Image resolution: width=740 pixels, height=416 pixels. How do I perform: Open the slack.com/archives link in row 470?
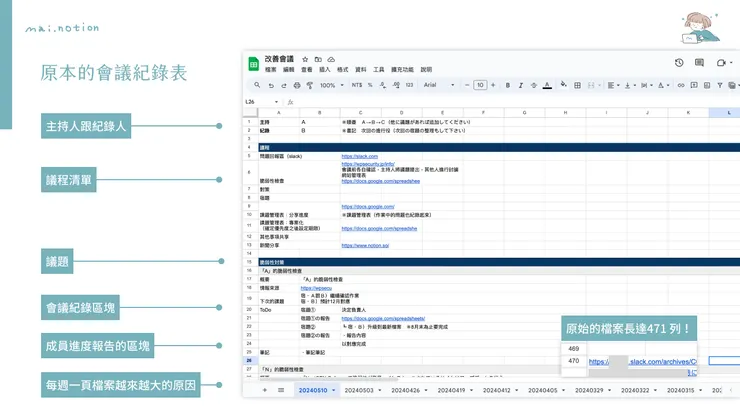[642, 362]
